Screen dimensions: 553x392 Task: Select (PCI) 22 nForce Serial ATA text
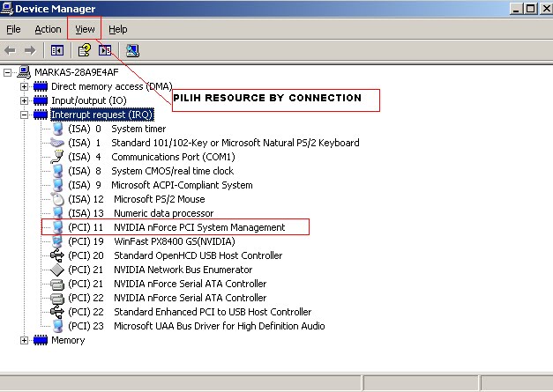(x=168, y=298)
